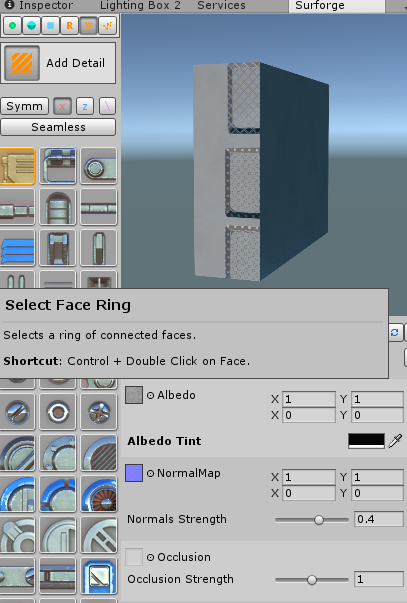Select the vertical capsule detail thumbnail

pyautogui.click(x=98, y=248)
